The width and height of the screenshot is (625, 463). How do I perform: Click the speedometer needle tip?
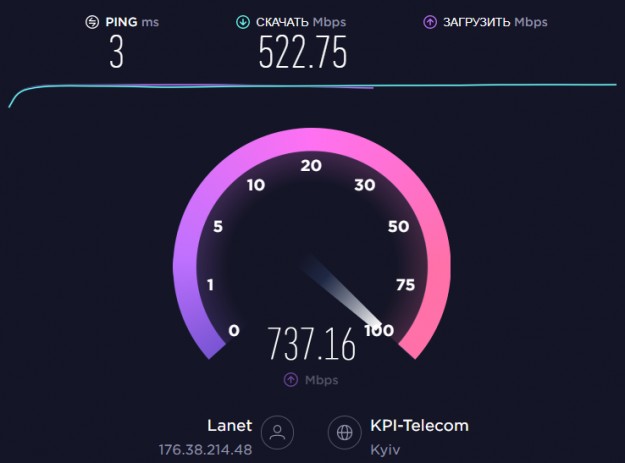pyautogui.click(x=377, y=323)
